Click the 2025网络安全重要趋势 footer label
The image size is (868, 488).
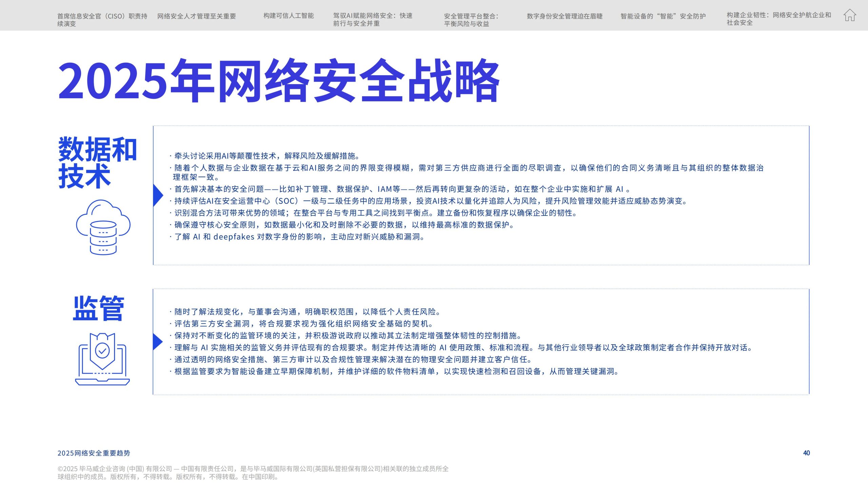click(94, 453)
